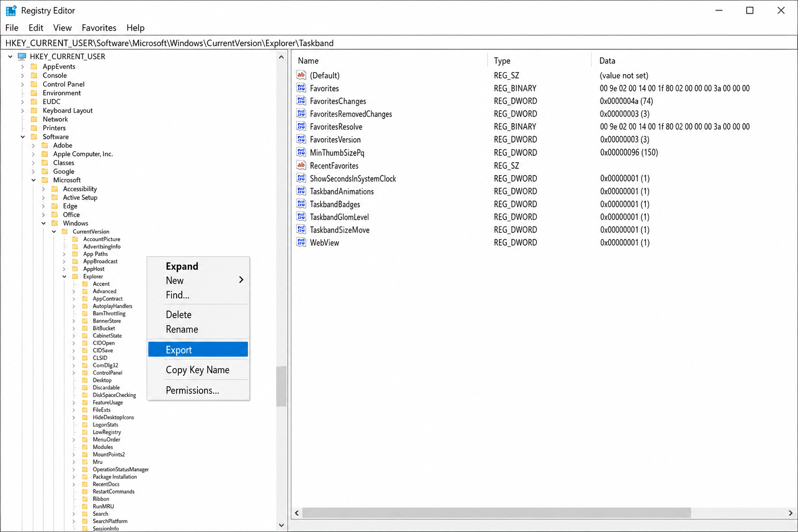Select the ShowSecondsInSystemClock value icon
This screenshot has height=532, width=798.
301,178
